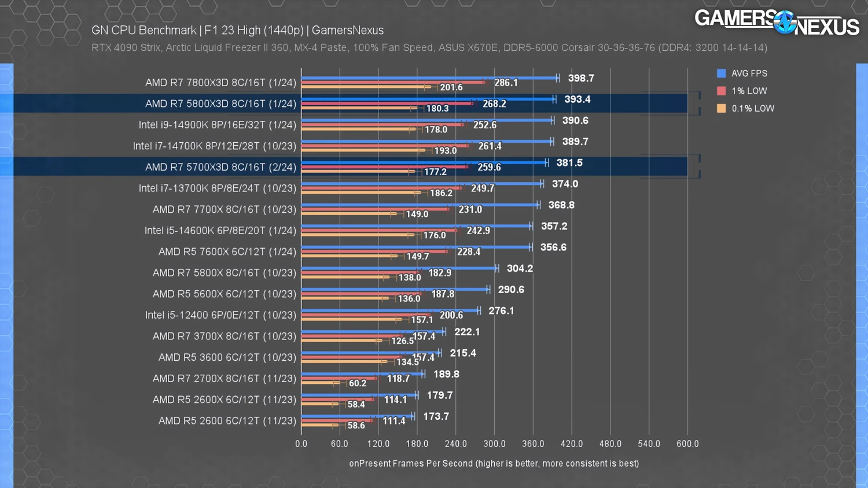Viewport: 868px width, 488px height.
Task: Click the 374.0 average FPS value
Action: click(x=565, y=184)
